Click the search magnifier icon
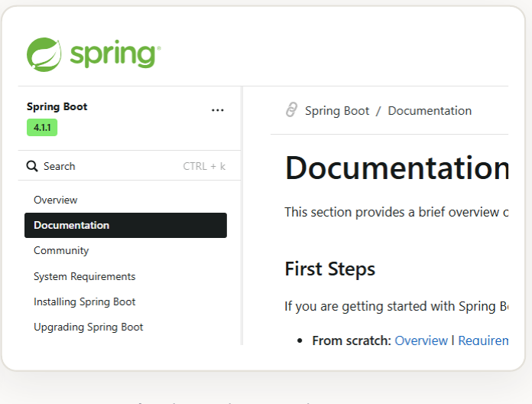This screenshot has width=532, height=404. pos(32,166)
